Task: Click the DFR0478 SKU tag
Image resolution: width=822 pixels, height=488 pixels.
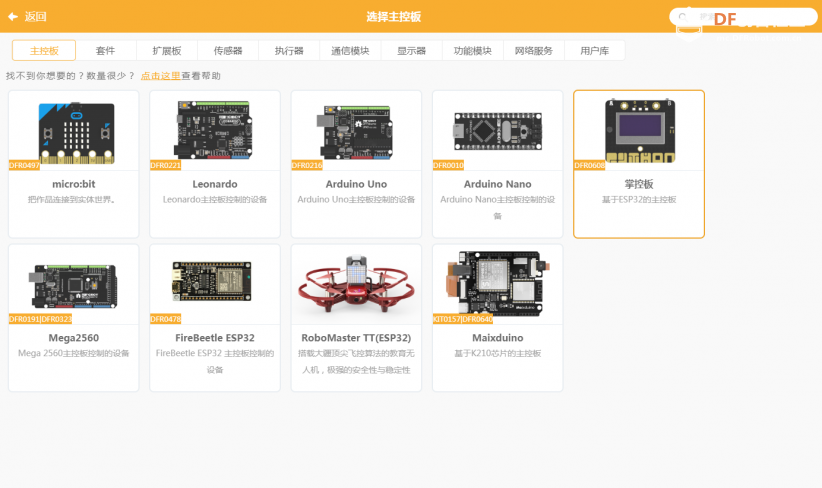Action: [166, 319]
